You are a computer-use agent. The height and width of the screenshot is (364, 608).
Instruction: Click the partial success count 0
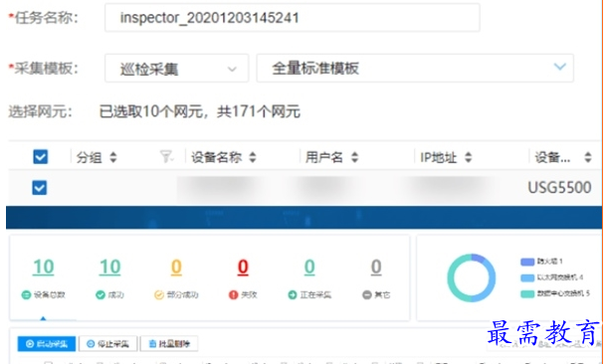click(x=176, y=268)
